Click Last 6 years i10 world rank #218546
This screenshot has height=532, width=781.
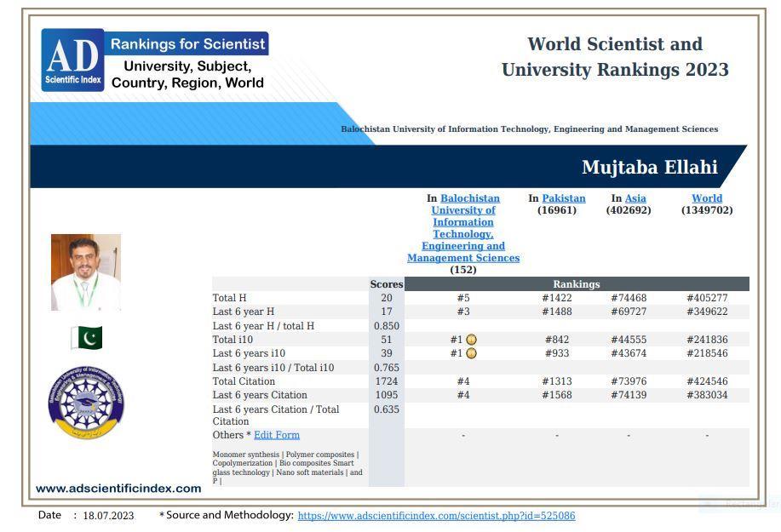(707, 353)
